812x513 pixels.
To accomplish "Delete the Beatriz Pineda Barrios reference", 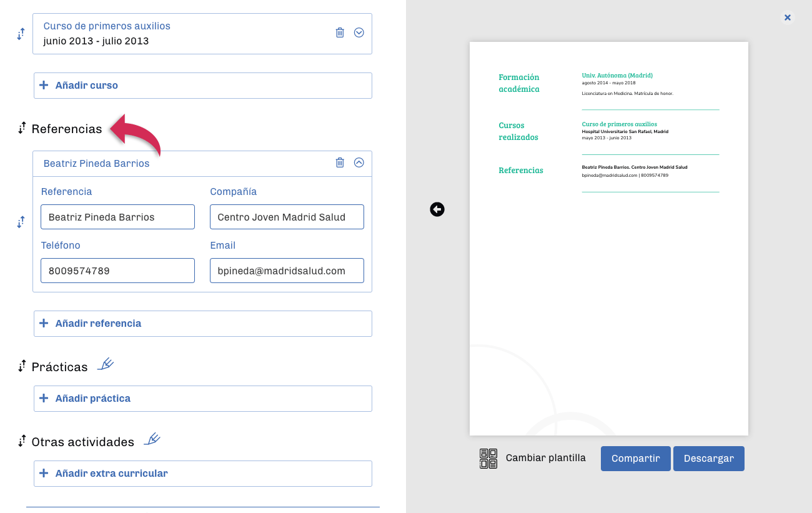I will tap(340, 162).
